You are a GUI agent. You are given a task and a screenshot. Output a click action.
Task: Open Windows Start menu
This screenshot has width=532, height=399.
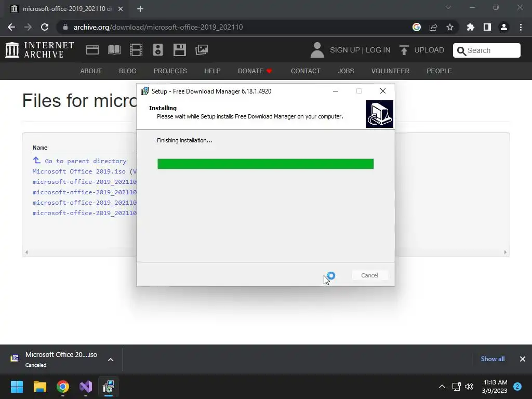pyautogui.click(x=17, y=387)
